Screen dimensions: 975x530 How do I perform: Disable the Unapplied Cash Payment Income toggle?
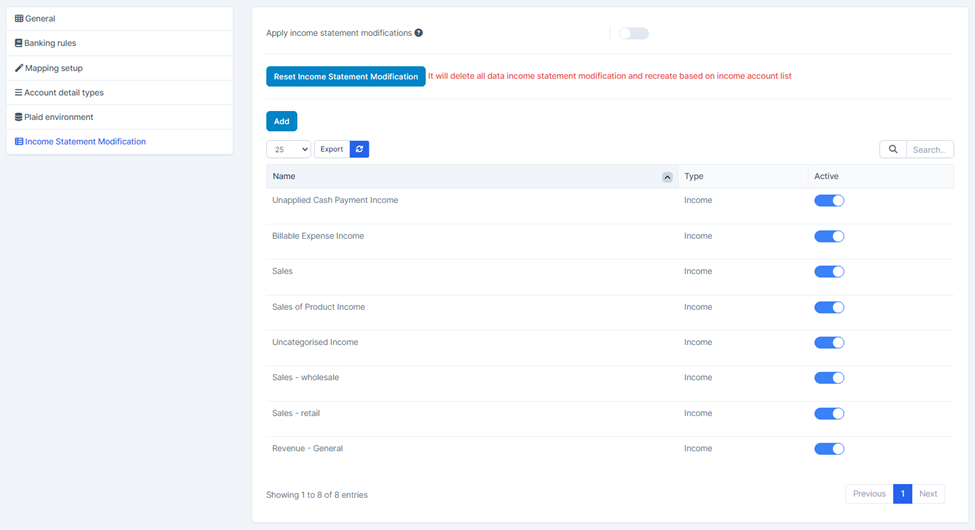point(829,201)
